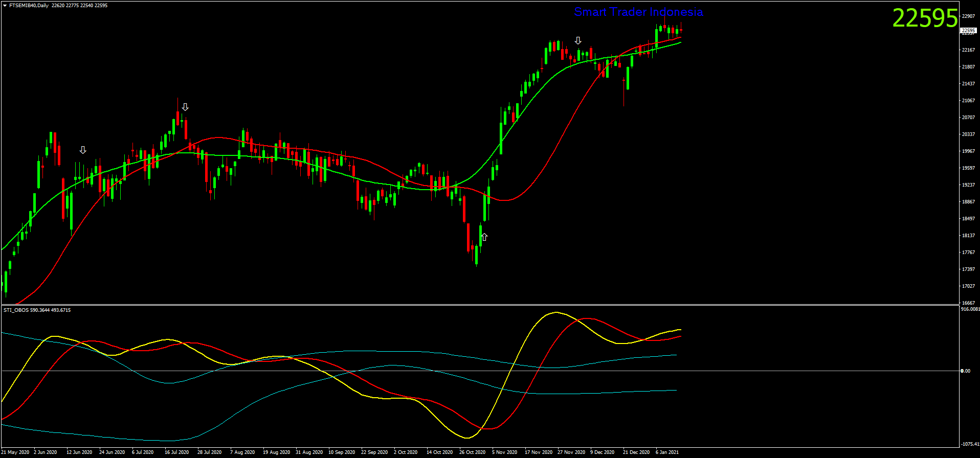980x458 pixels.
Task: Click the 22907 price scale label
Action: 968,16
